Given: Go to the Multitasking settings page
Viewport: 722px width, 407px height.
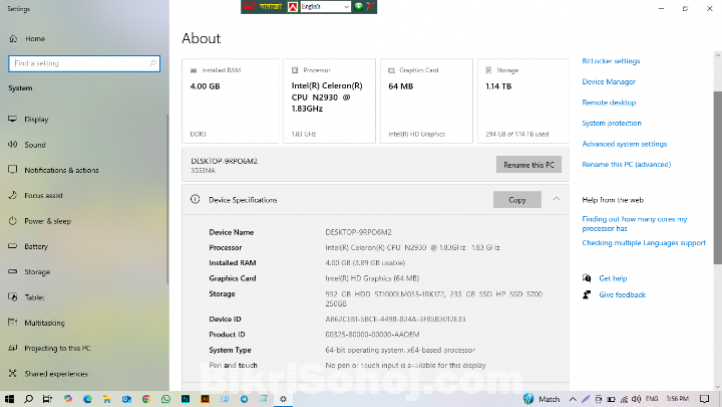Looking at the screenshot, I should 44,323.
